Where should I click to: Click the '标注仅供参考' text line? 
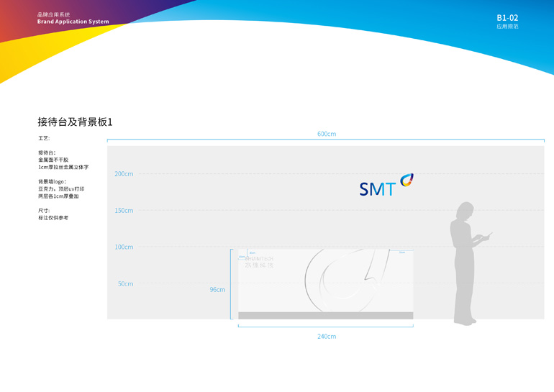(53, 218)
